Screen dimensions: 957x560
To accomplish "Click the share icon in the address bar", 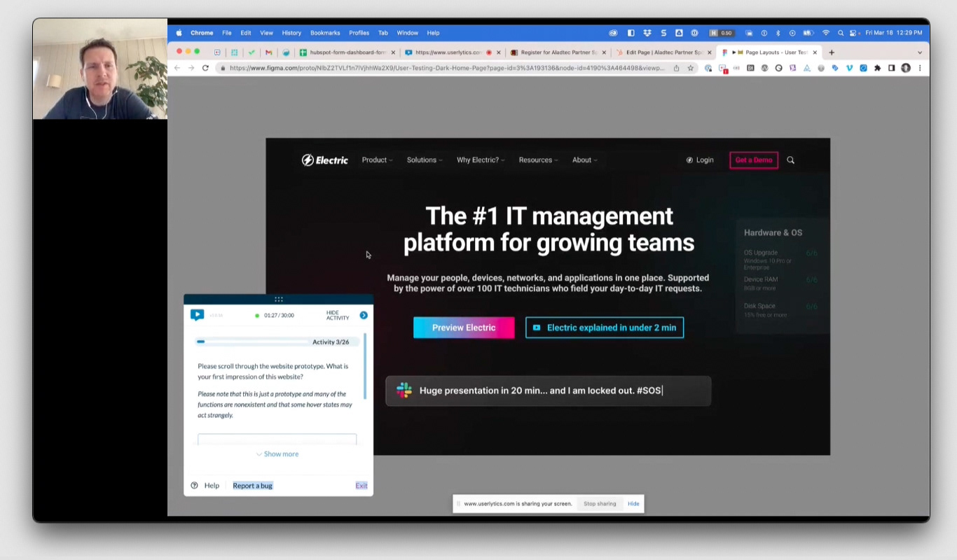I will pyautogui.click(x=676, y=68).
